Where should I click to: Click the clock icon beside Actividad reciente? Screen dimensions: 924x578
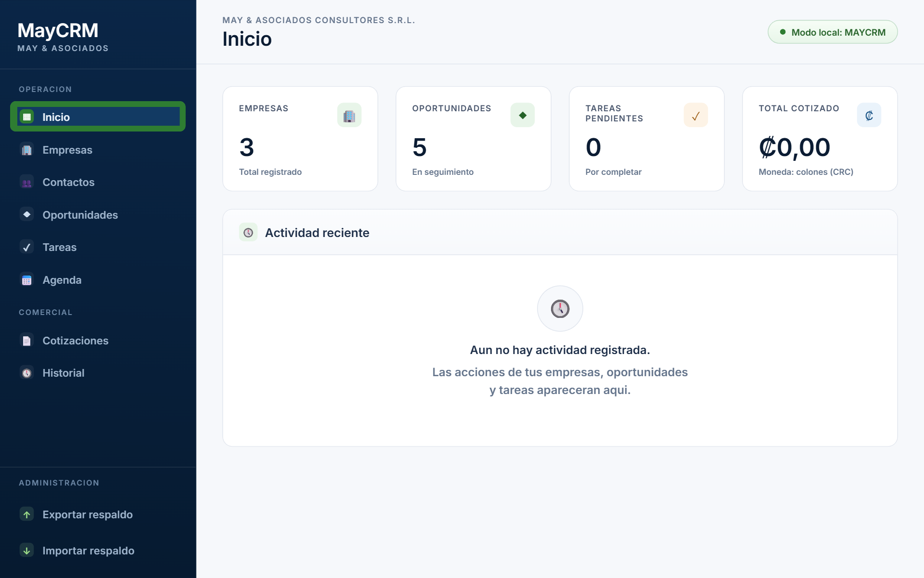(x=248, y=233)
